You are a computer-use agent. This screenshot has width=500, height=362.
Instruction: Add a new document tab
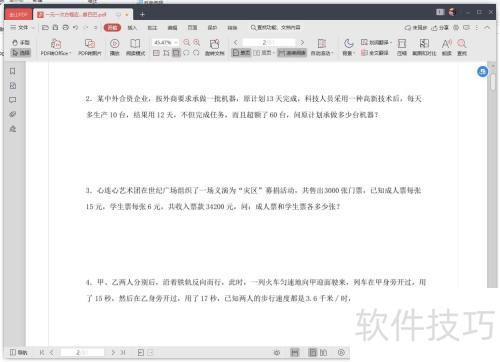142,14
